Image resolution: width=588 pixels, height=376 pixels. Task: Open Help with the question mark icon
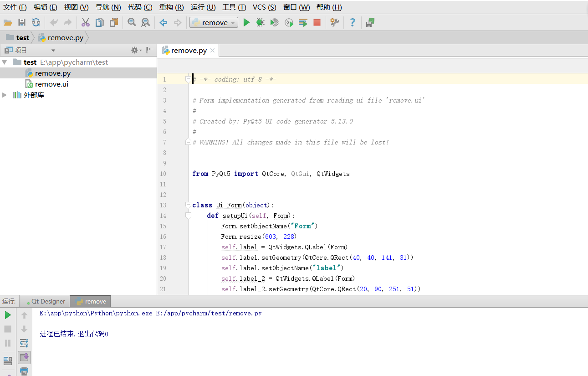353,22
